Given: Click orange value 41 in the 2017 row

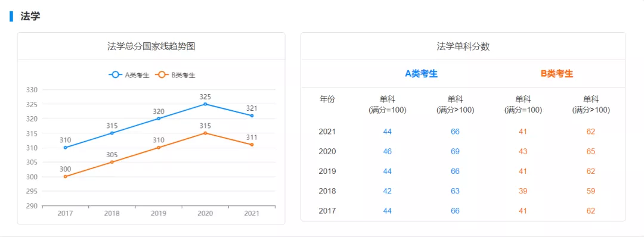Looking at the screenshot, I should (x=523, y=211).
